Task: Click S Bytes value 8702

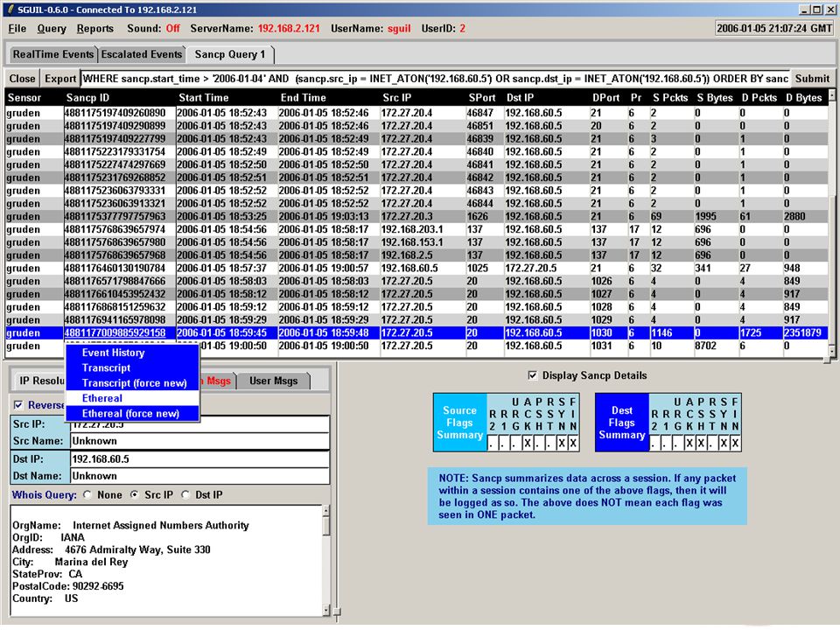Action: coord(705,346)
